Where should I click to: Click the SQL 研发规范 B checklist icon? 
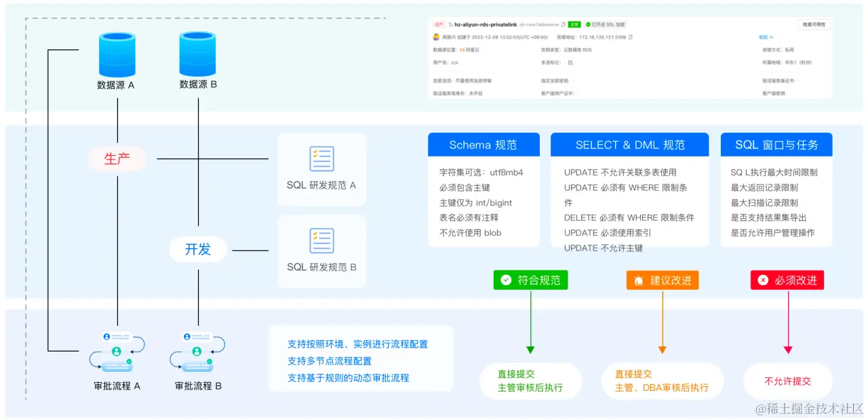[x=321, y=241]
